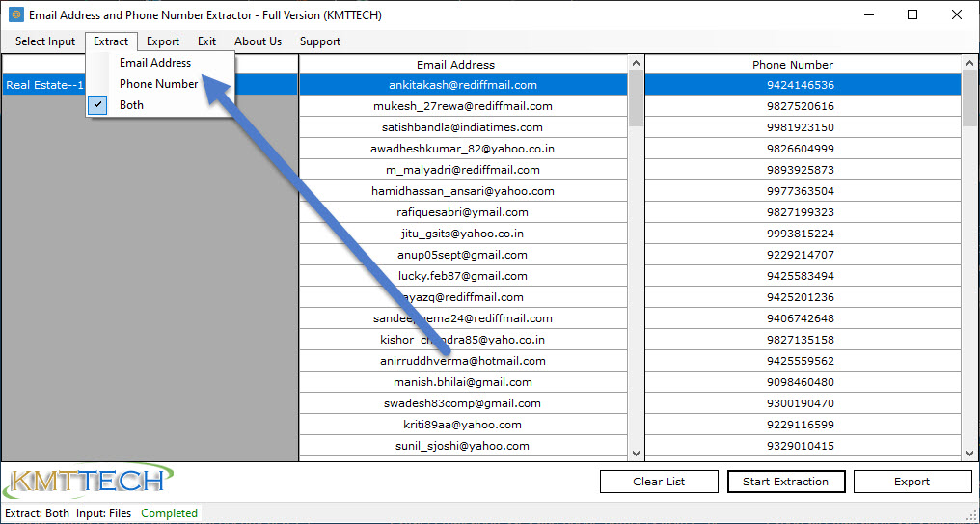Image resolution: width=980 pixels, height=524 pixels.
Task: Maximize the extractor window
Action: [912, 14]
